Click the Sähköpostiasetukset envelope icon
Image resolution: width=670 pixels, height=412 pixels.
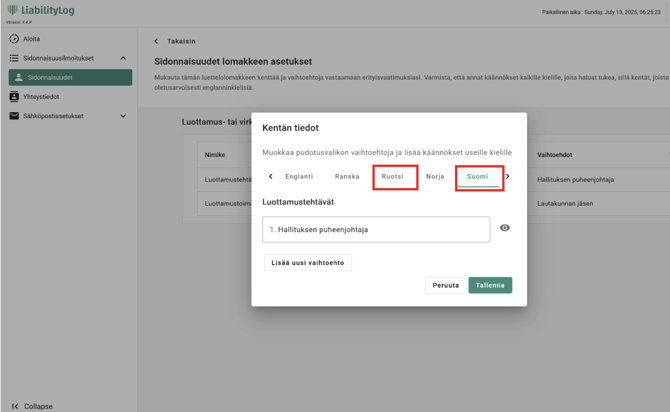point(14,116)
